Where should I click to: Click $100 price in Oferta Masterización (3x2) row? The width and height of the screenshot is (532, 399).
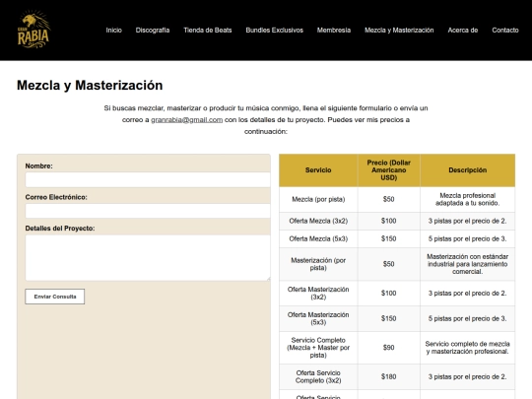(x=389, y=294)
